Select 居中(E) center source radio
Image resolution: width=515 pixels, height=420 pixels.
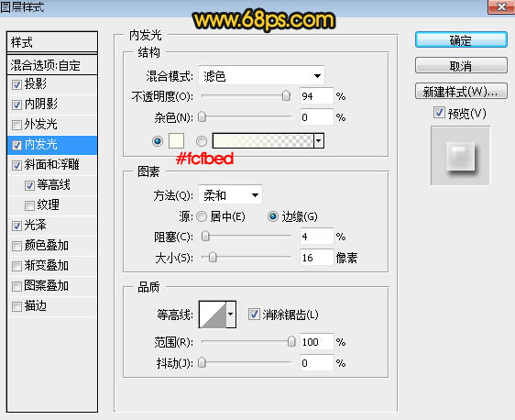202,216
